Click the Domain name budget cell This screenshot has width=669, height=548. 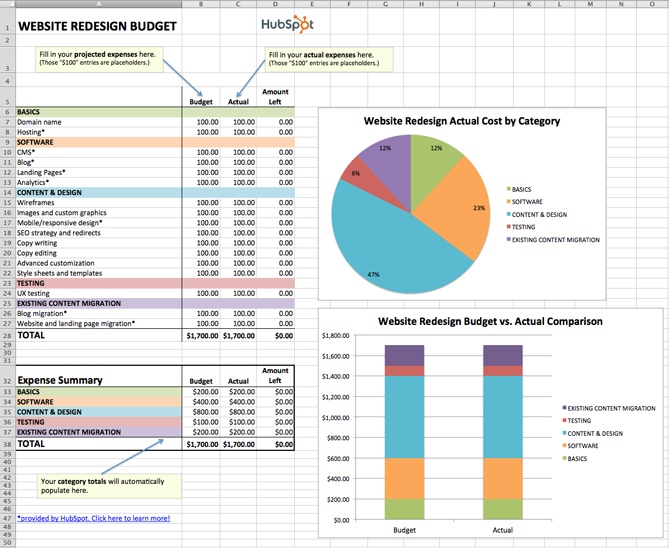(201, 122)
